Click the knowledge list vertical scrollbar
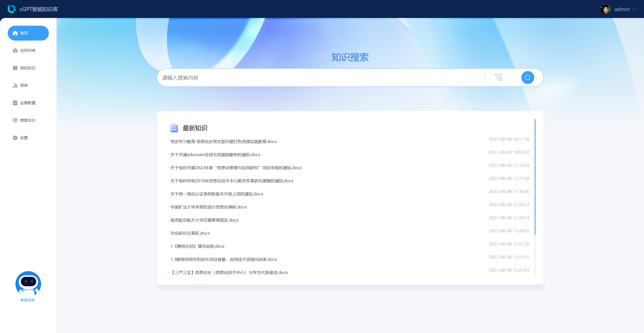The height and width of the screenshot is (333, 644). [535, 177]
